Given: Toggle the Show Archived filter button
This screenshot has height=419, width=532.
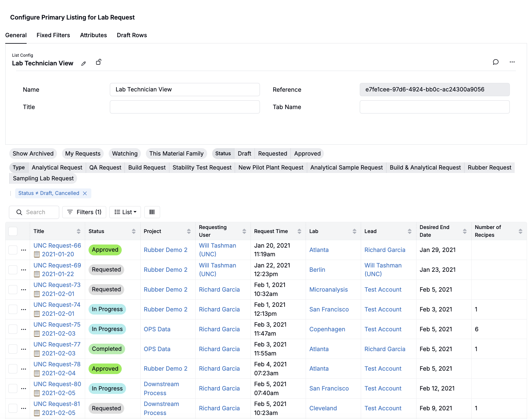Looking at the screenshot, I should 33,154.
